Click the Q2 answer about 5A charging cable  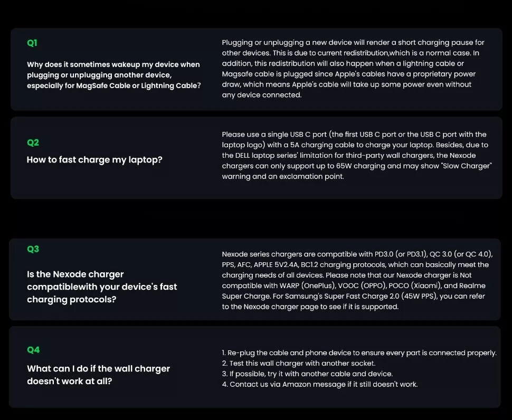[x=357, y=155]
